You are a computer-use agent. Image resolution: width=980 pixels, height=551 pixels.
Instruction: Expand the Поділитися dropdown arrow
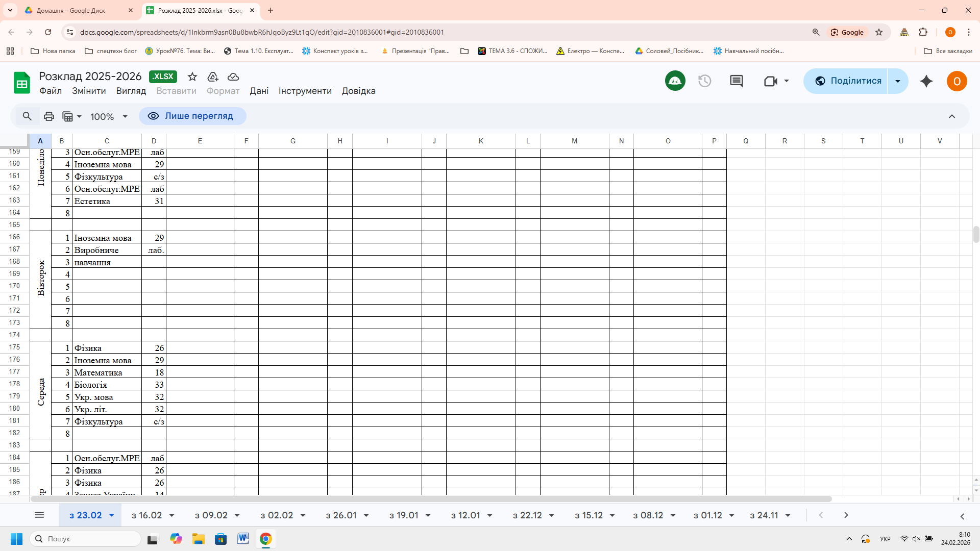pyautogui.click(x=898, y=81)
